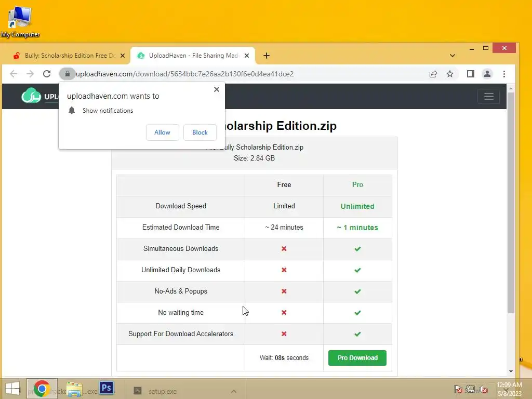The image size is (532, 399).
Task: Click red X for Download Accelerators support
Action: (284, 334)
